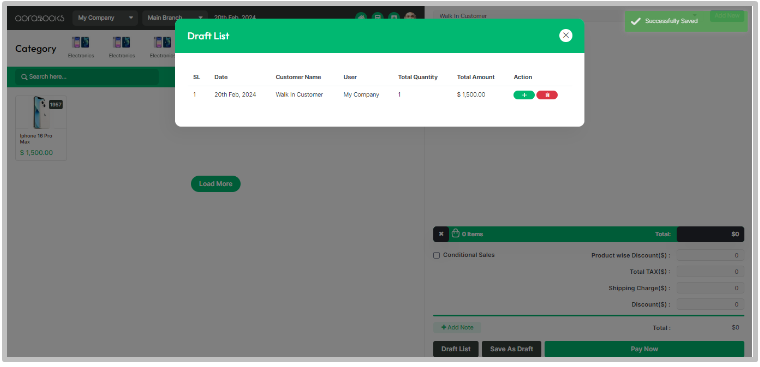Click the Walk In Customer table cell
This screenshot has height=367, width=760.
tap(299, 95)
